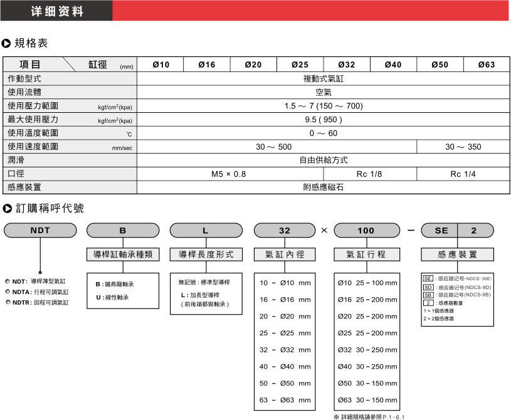Screen dimensions: 511x420
Task: Select the 详细资料 tab header
Action: point(56,11)
